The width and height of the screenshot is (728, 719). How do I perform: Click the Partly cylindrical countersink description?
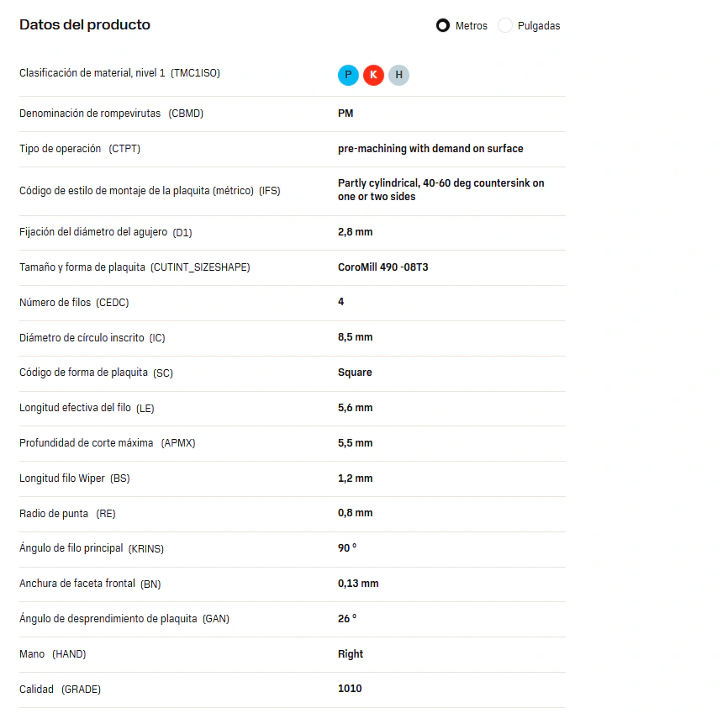point(441,189)
